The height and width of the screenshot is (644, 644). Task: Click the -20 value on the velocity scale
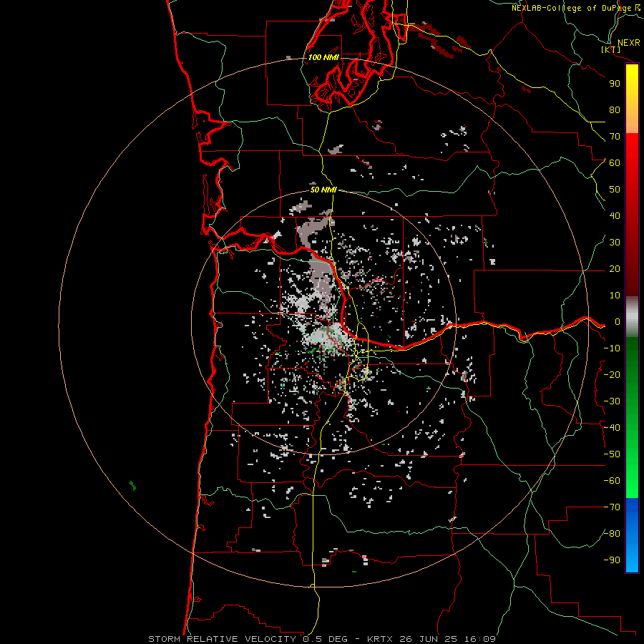[612, 374]
